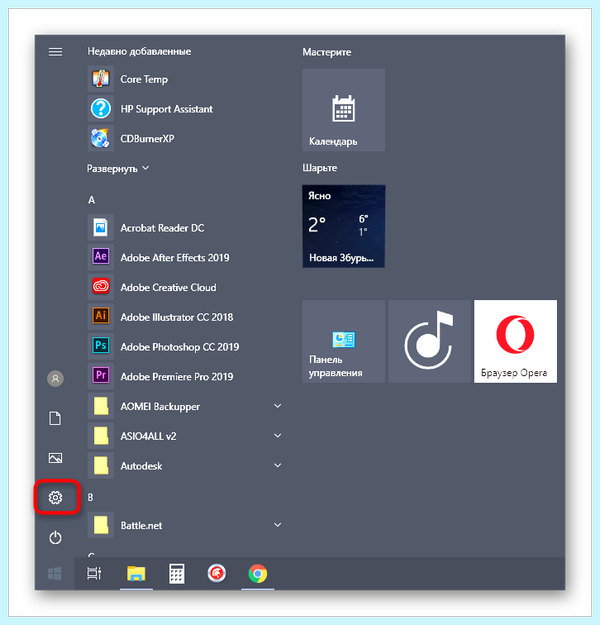This screenshot has height=625, width=600.
Task: Open Task View on taskbar
Action: 94,574
